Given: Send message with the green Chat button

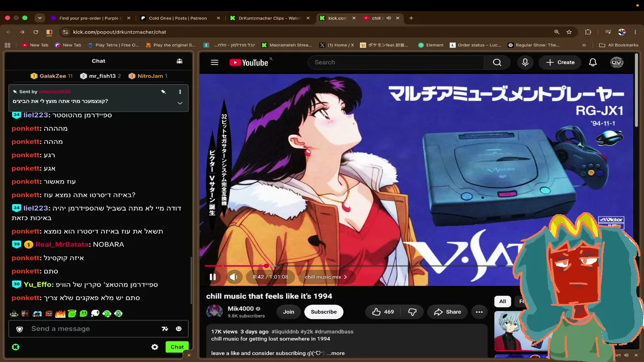Looking at the screenshot, I should pyautogui.click(x=177, y=347).
